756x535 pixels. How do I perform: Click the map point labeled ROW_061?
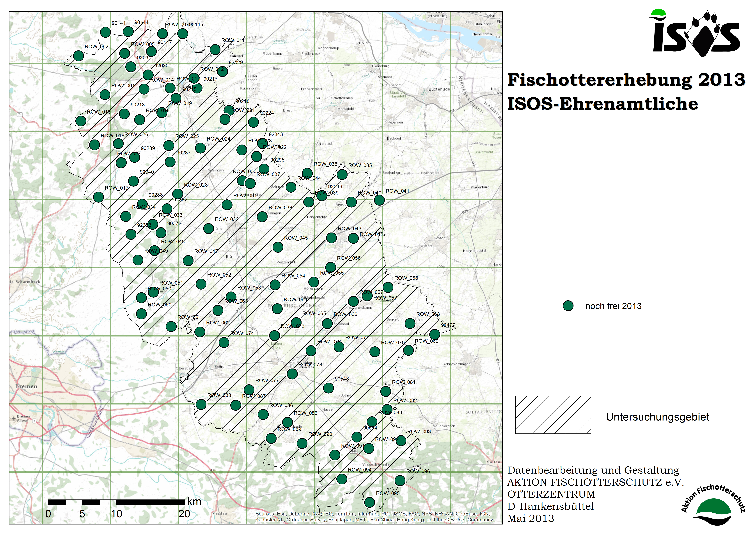pyautogui.click(x=171, y=326)
